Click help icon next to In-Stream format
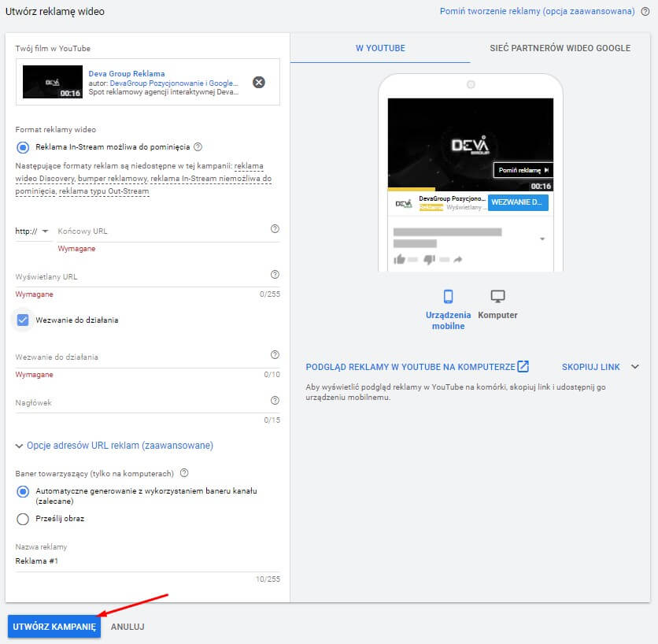 (198, 147)
